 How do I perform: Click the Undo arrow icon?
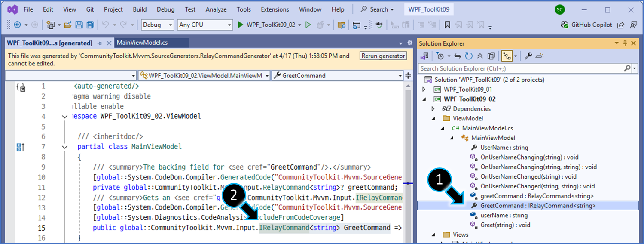coord(105,25)
